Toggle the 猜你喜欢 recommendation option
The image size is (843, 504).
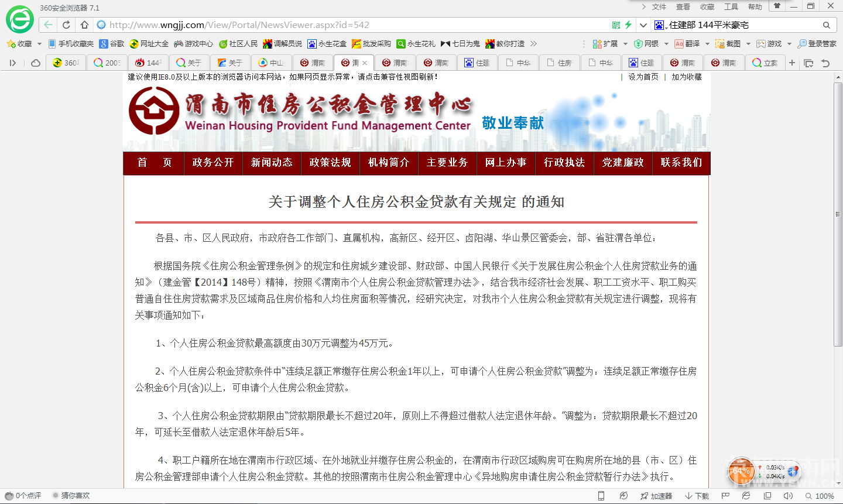coord(71,496)
